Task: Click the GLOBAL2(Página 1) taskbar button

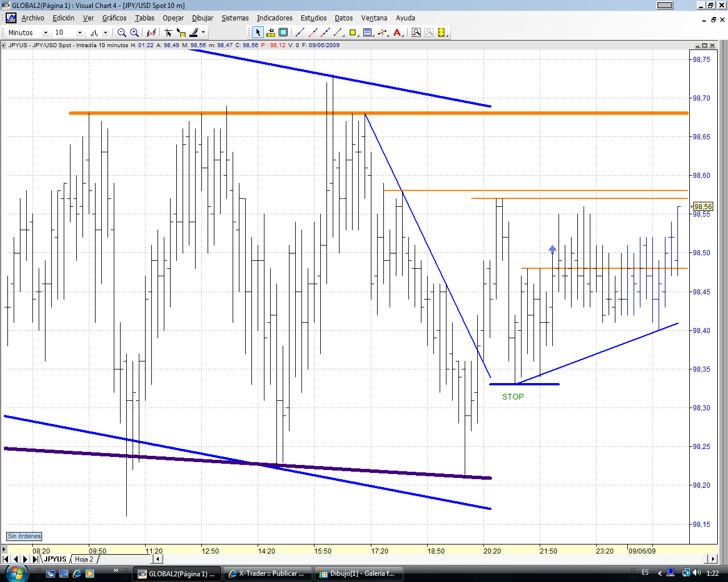Action: (176, 573)
